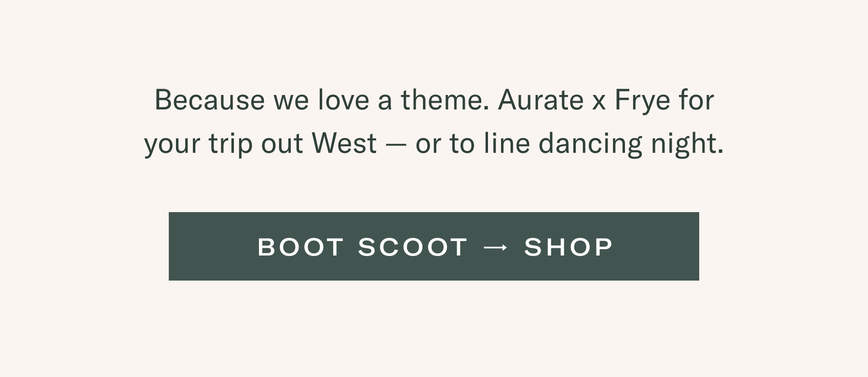This screenshot has width=868, height=377.
Task: Click the BOOT SCOOT text on the button
Action: click(363, 247)
